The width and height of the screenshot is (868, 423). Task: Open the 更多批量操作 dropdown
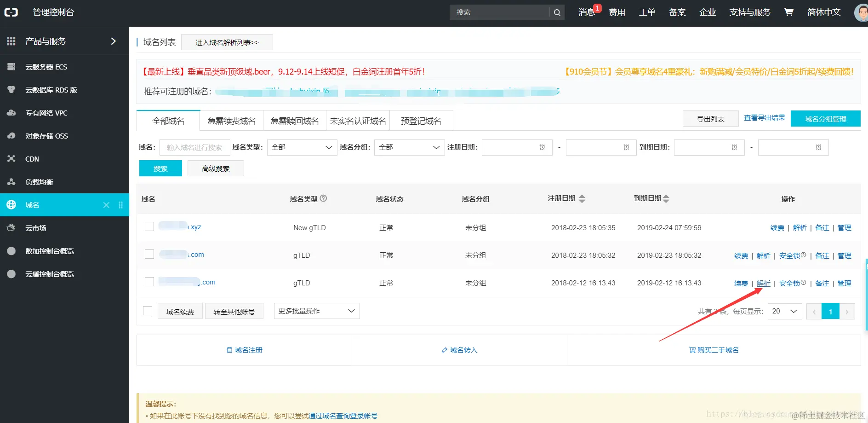pyautogui.click(x=316, y=311)
